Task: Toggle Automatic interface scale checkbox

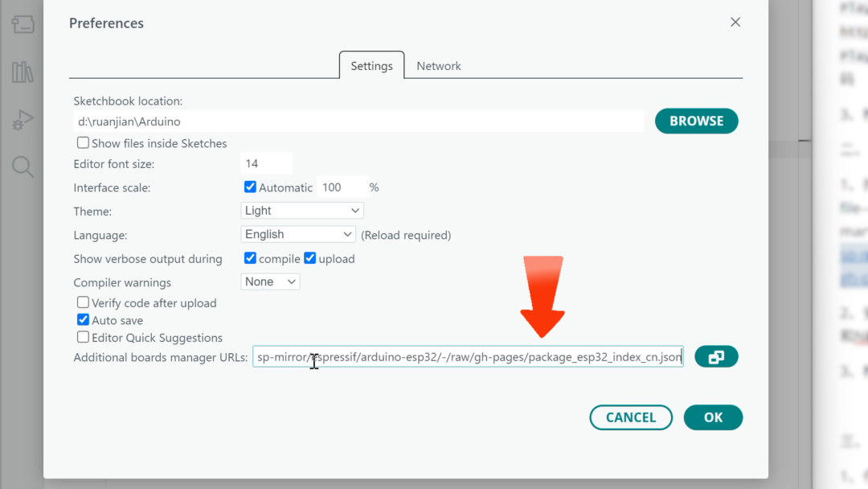Action: [x=250, y=187]
